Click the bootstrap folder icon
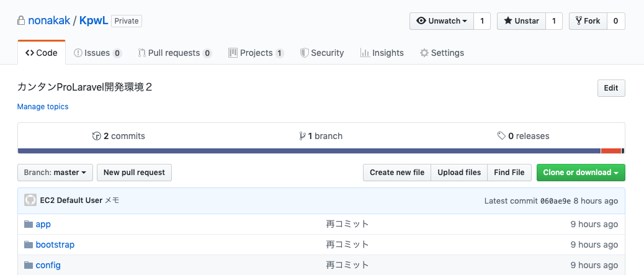This screenshot has width=644, height=275. point(29,245)
